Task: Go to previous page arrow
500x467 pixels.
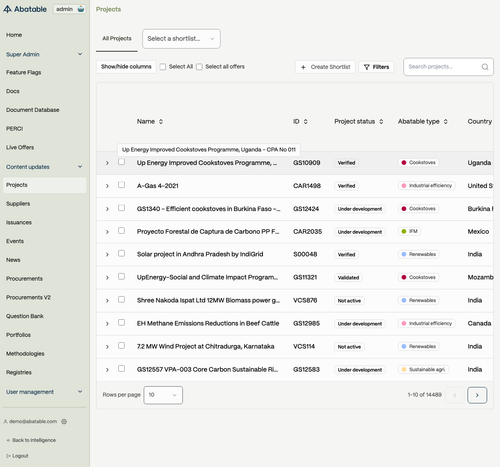Action: point(455,395)
